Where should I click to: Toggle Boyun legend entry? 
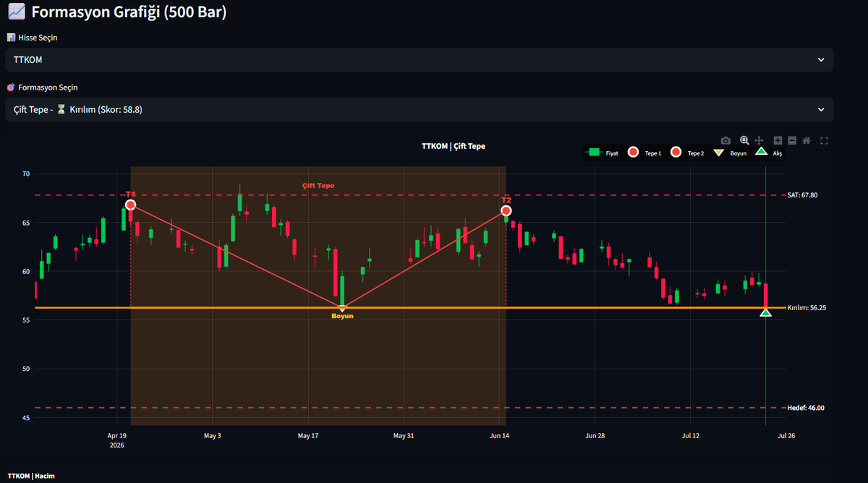729,153
